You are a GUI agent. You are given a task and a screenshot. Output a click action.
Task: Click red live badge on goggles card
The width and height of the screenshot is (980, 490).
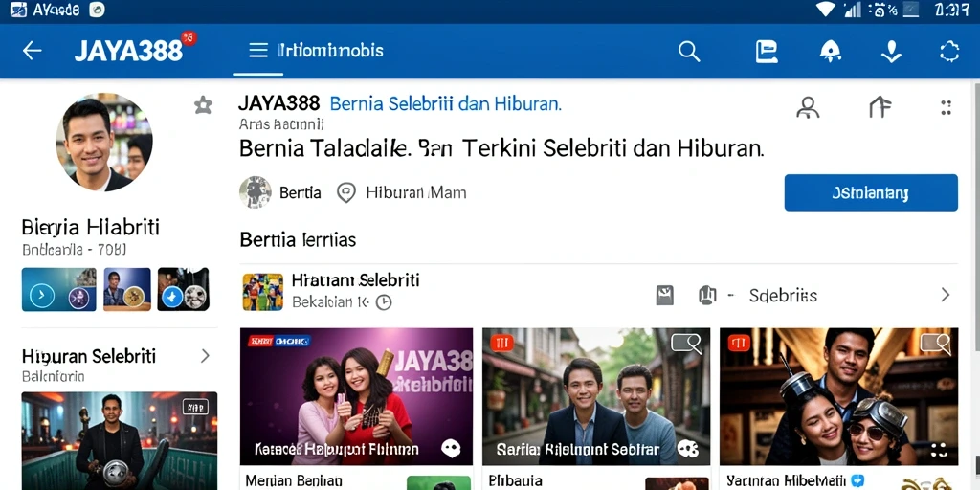(x=738, y=342)
